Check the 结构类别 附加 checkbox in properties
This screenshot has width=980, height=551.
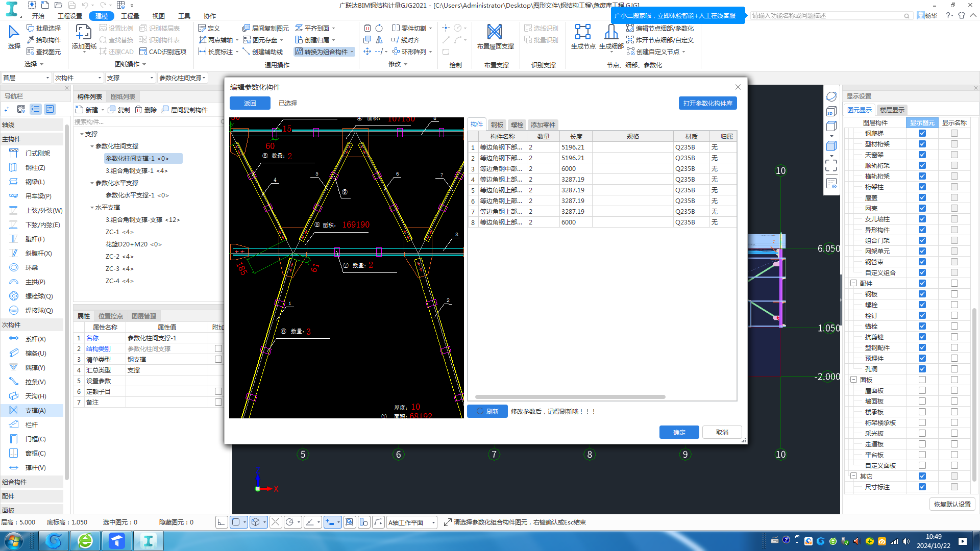click(218, 348)
